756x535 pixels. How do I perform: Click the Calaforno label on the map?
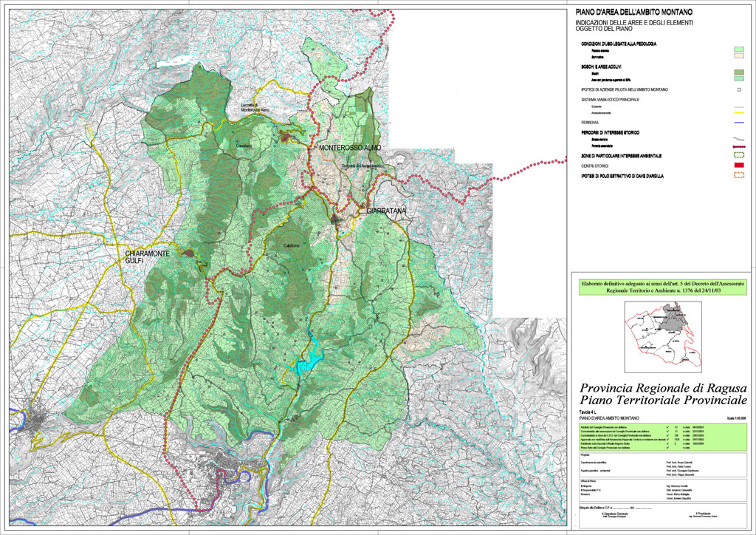tap(290, 247)
